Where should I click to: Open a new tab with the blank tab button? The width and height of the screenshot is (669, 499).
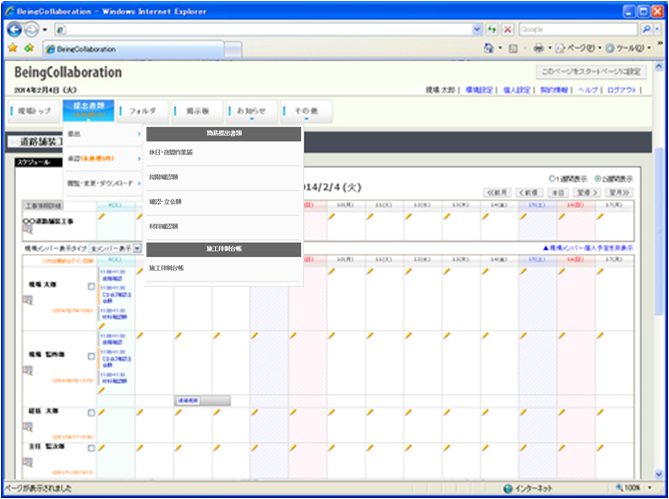[233, 49]
